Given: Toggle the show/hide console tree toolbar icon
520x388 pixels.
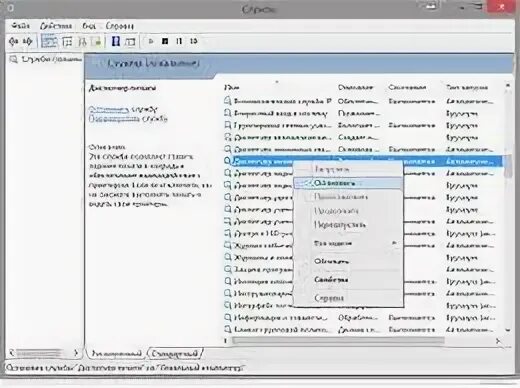Looking at the screenshot, I should pos(49,41).
